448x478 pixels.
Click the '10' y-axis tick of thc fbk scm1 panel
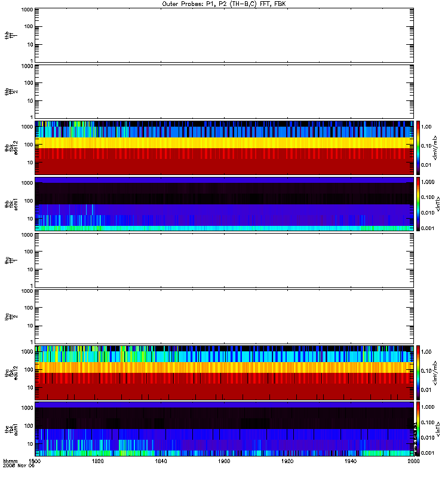click(x=30, y=444)
